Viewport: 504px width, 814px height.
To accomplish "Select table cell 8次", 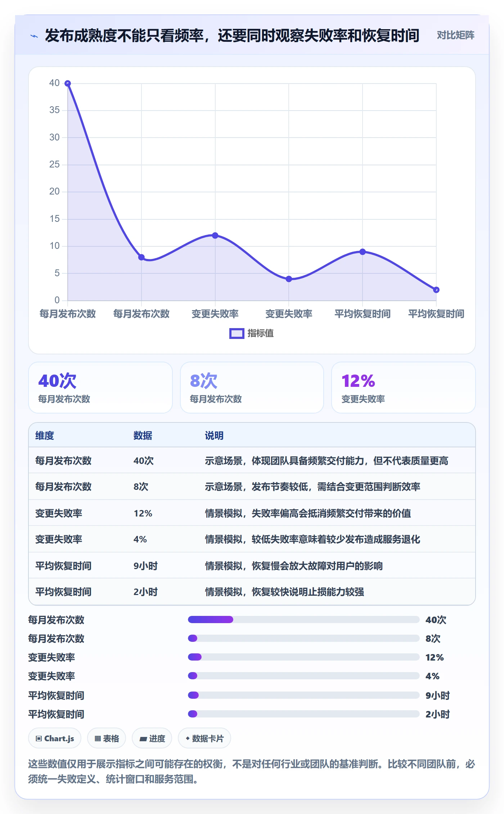I will coord(141,487).
